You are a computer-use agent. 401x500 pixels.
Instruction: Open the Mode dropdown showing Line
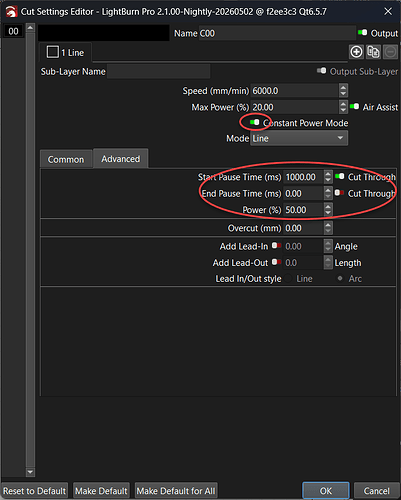point(299,138)
